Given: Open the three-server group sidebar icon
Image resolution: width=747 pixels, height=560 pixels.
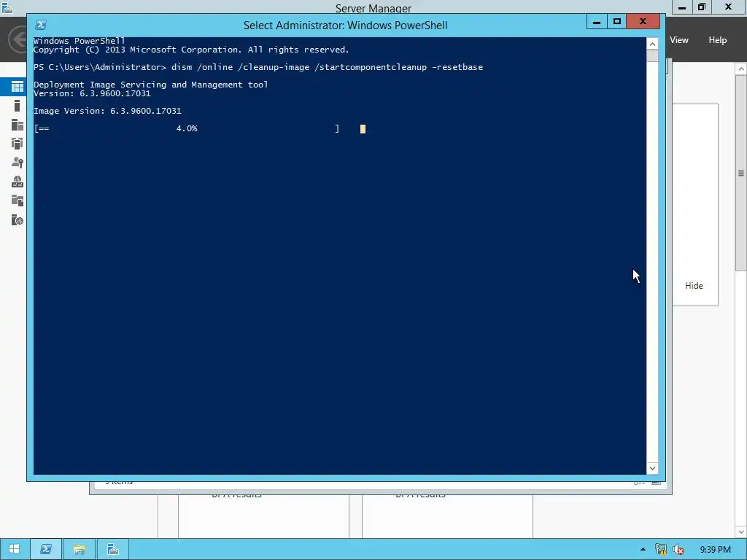Looking at the screenshot, I should (18, 144).
